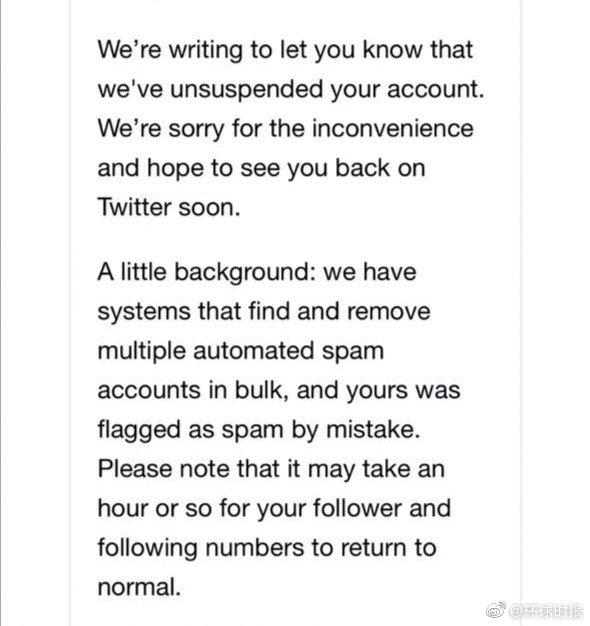Click the words "and yours was"

pos(378,390)
